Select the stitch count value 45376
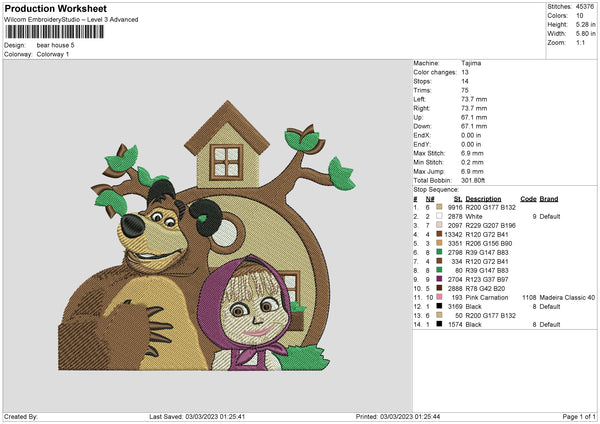The height and width of the screenshot is (424, 600). tap(585, 7)
